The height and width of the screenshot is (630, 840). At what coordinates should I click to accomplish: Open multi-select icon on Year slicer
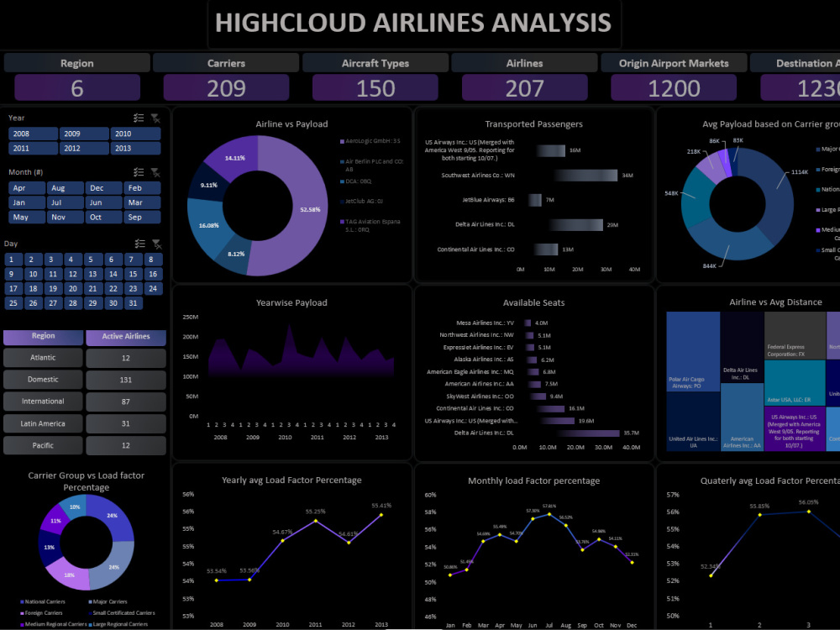pyautogui.click(x=138, y=118)
